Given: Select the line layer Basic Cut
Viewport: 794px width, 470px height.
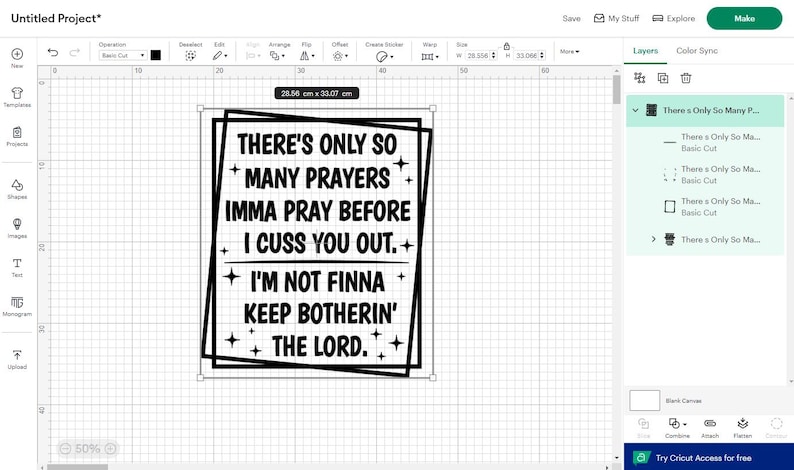Looking at the screenshot, I should [x=706, y=142].
